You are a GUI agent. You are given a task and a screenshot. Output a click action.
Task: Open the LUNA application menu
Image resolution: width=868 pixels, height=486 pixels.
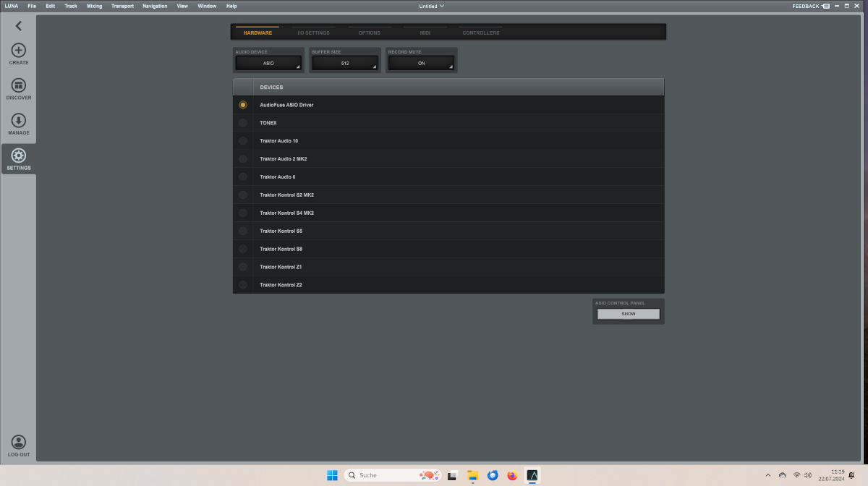[x=11, y=6]
